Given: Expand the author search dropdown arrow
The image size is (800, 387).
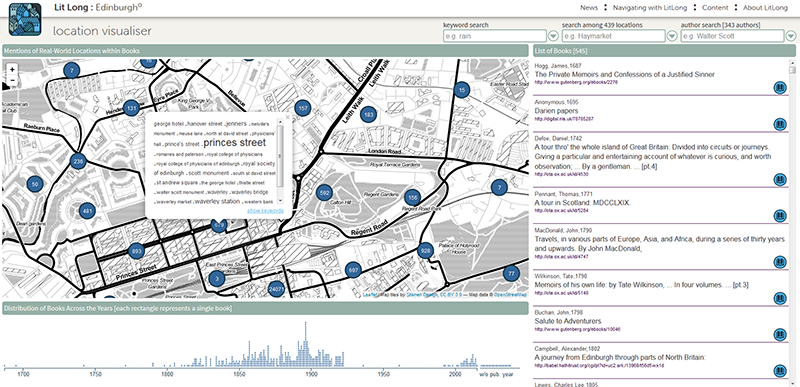Looking at the screenshot, I should click(791, 36).
